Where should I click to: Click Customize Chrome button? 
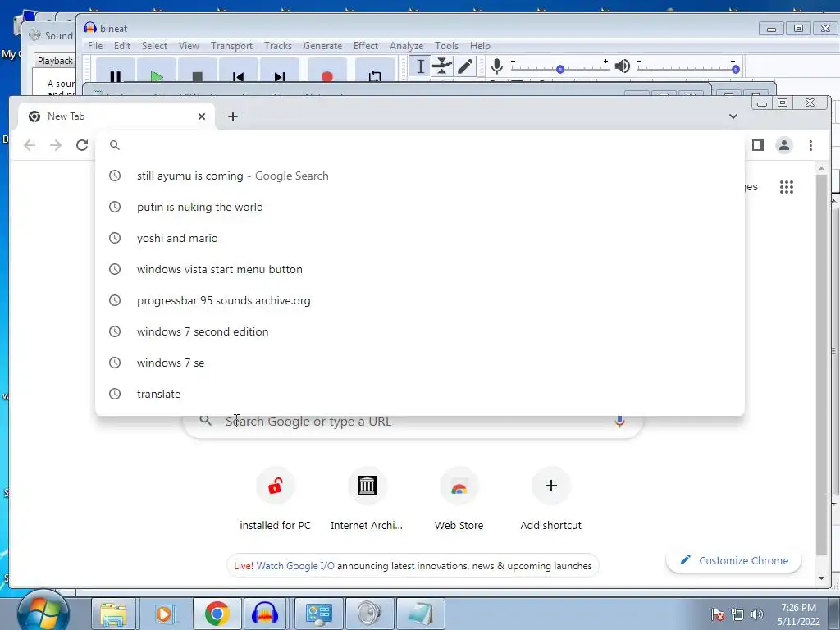tap(733, 560)
